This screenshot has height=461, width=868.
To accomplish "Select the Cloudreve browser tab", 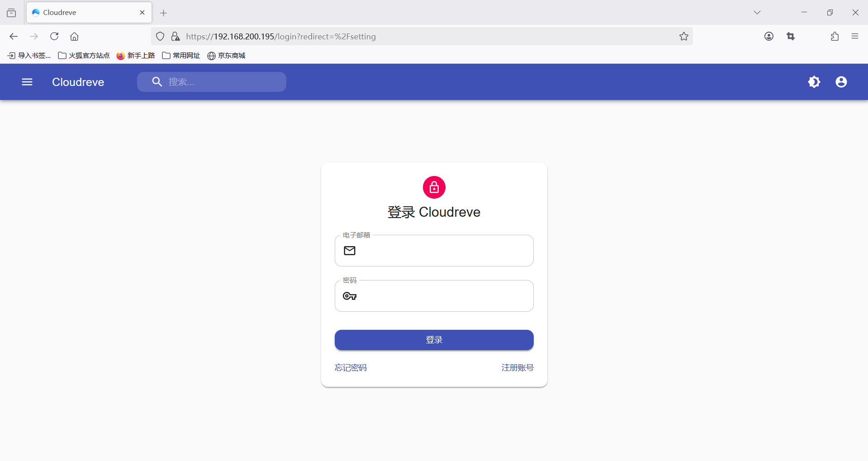I will (x=89, y=12).
